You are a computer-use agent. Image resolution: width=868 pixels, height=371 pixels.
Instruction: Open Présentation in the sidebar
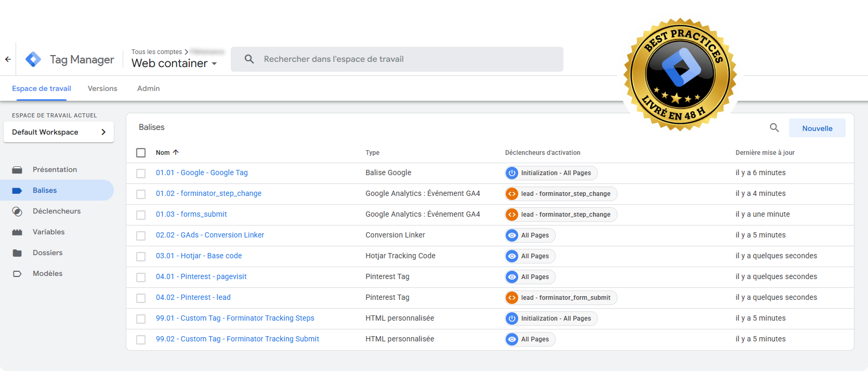[55, 169]
